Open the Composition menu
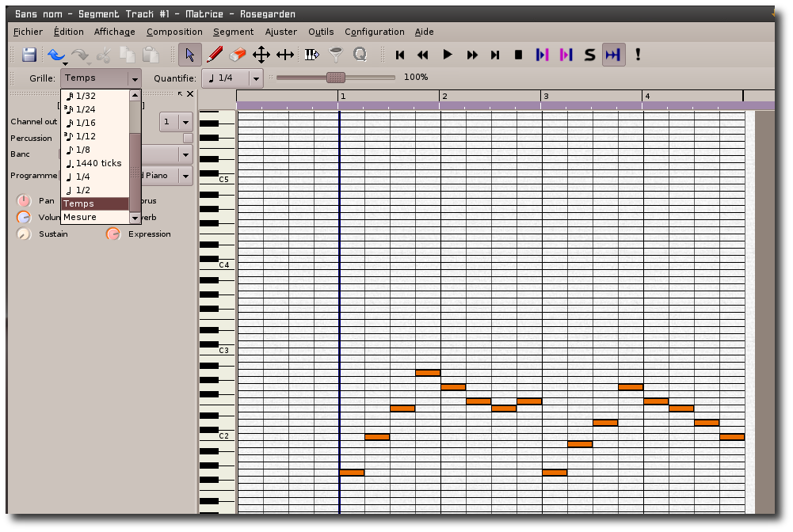 [x=174, y=32]
